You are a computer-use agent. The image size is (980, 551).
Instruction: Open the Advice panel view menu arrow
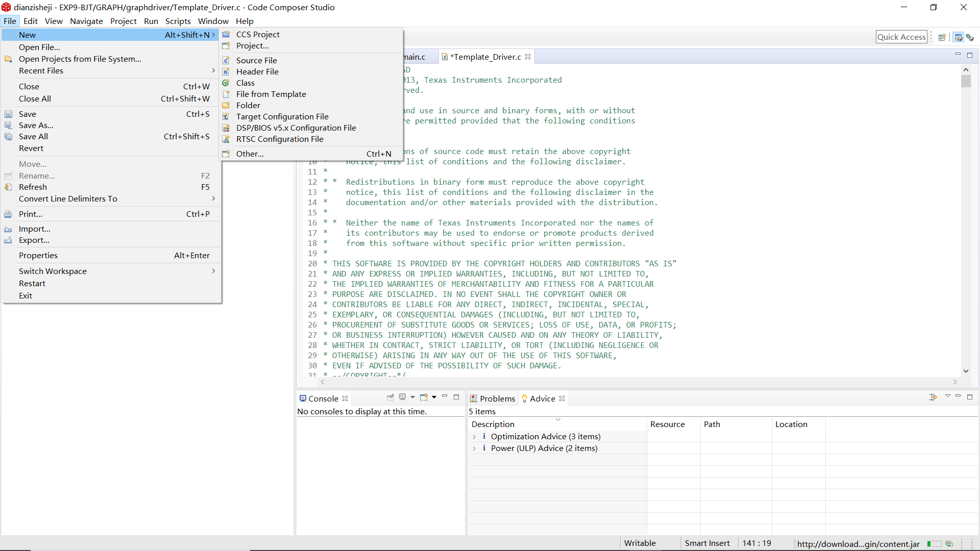947,396
